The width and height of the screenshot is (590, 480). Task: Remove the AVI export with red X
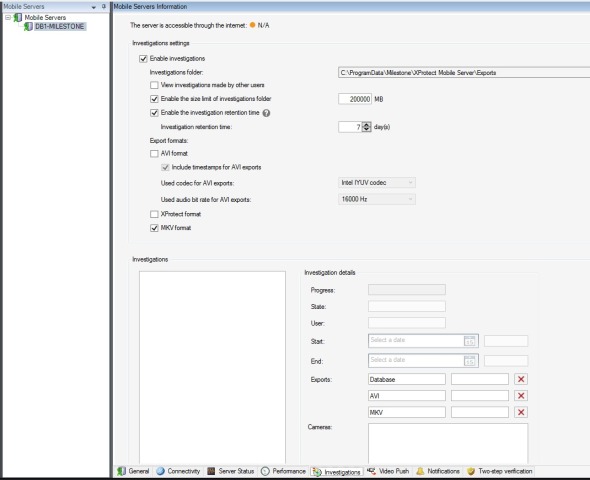point(521,396)
